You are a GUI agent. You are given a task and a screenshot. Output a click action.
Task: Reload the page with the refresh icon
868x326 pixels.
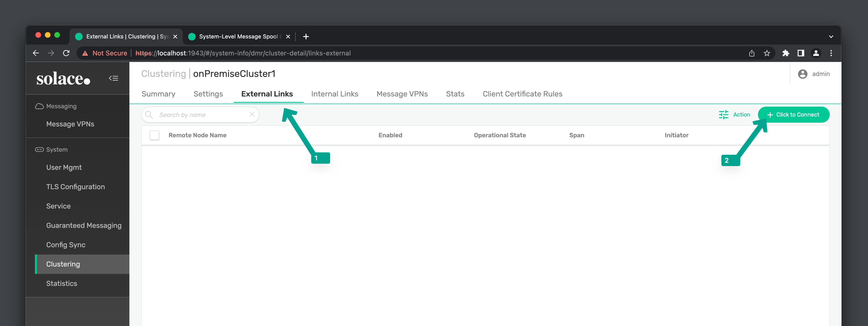point(66,53)
